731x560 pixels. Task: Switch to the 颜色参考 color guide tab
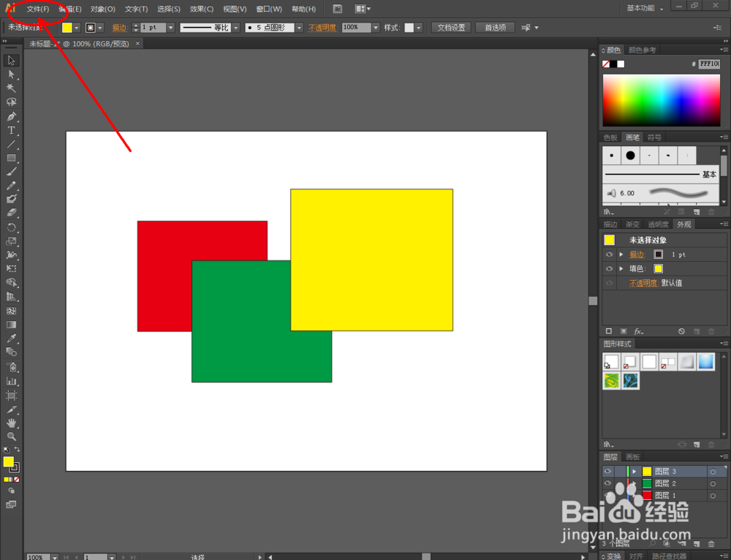pos(642,50)
